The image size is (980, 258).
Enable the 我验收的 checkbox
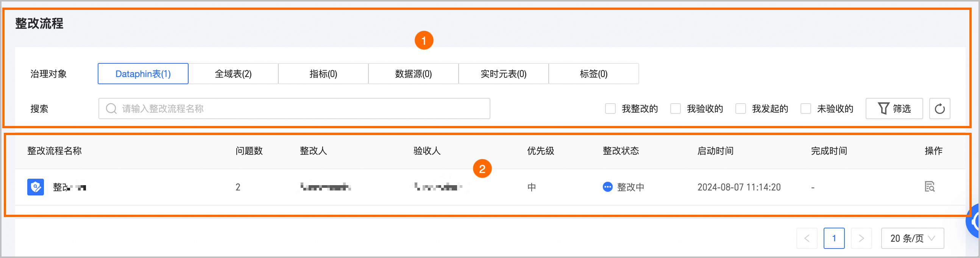[x=675, y=109]
